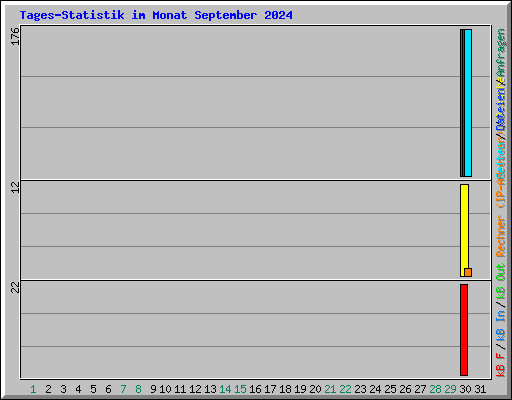This screenshot has width=512, height=400.
Task: Click day 7 on the x-axis
Action: pyautogui.click(x=123, y=389)
